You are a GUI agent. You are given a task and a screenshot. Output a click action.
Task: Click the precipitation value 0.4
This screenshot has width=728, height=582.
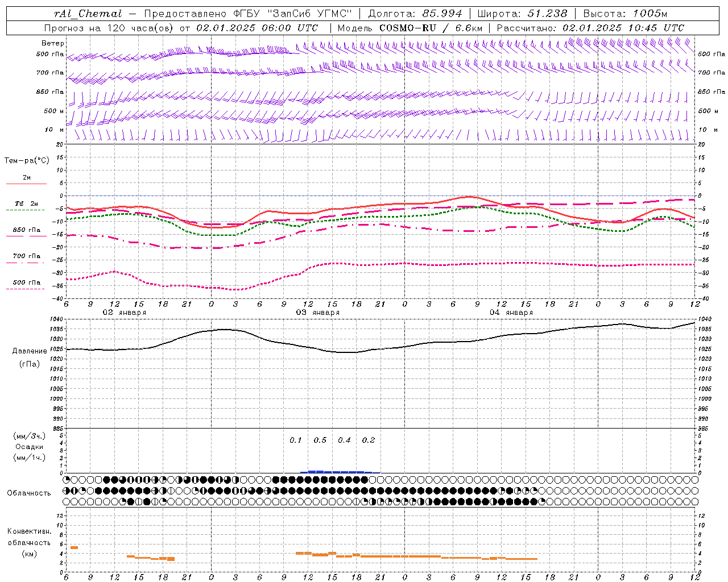click(x=344, y=440)
